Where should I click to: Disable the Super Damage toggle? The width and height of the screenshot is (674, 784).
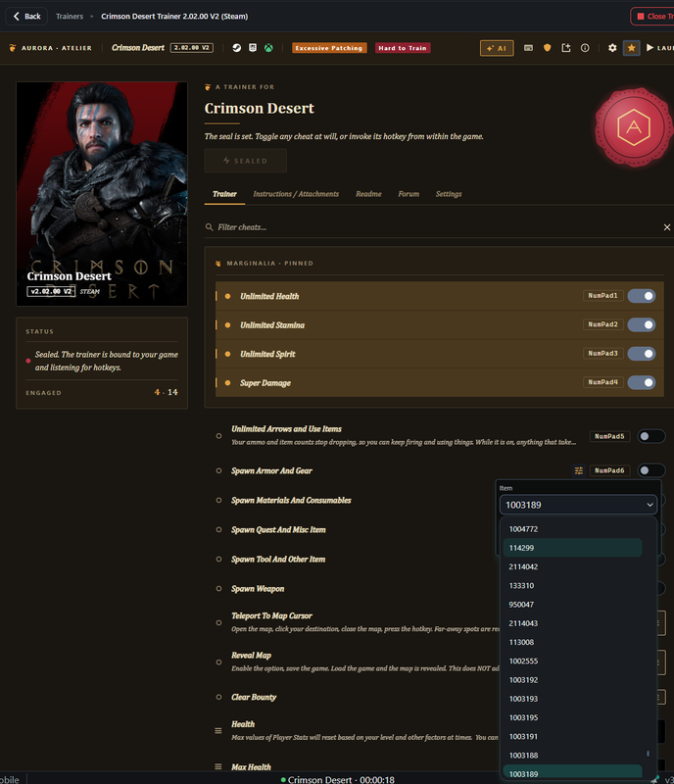coord(642,382)
